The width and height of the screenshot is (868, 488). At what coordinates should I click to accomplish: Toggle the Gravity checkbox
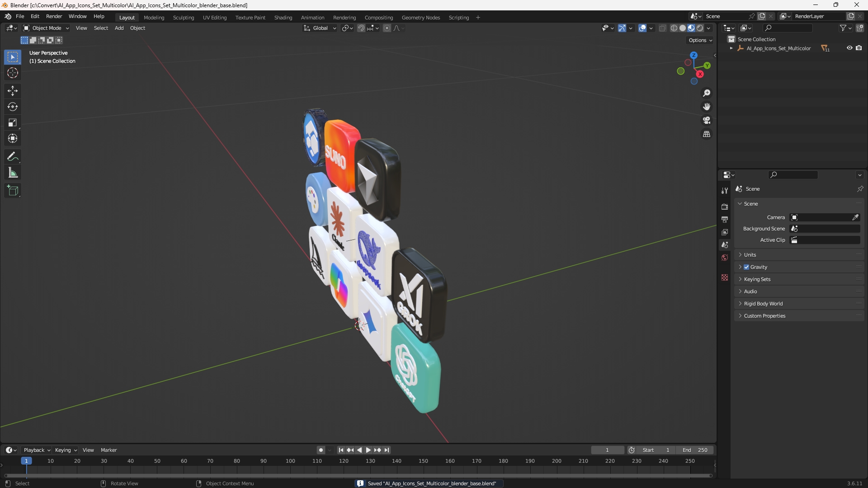pyautogui.click(x=746, y=267)
